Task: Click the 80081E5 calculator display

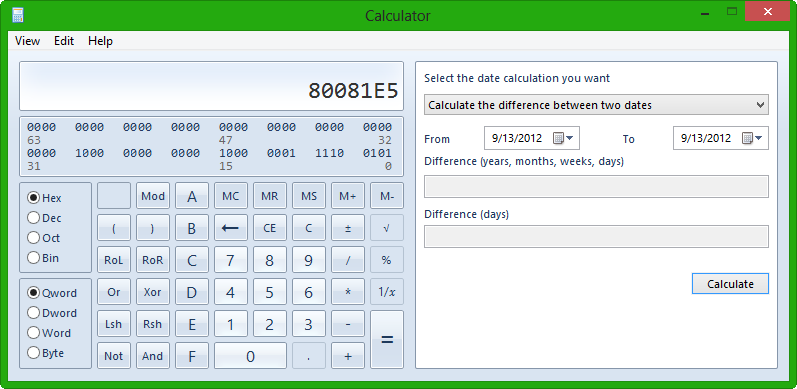Action: click(211, 86)
